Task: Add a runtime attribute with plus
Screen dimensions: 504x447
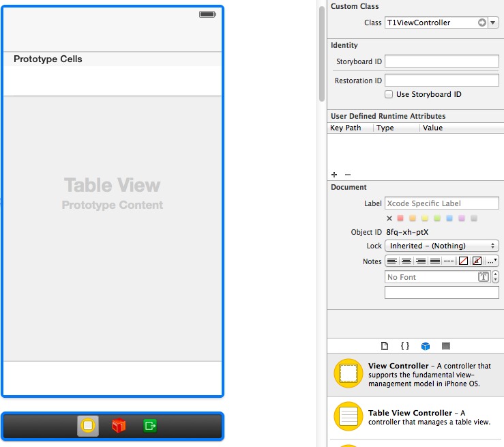Action: point(334,174)
